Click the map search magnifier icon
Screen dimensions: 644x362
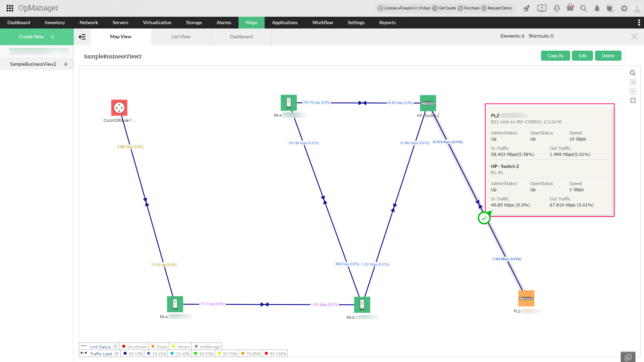pyautogui.click(x=633, y=73)
